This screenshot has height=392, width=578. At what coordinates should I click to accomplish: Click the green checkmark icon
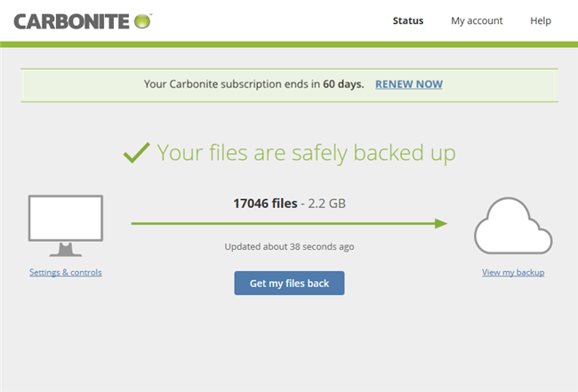(136, 153)
